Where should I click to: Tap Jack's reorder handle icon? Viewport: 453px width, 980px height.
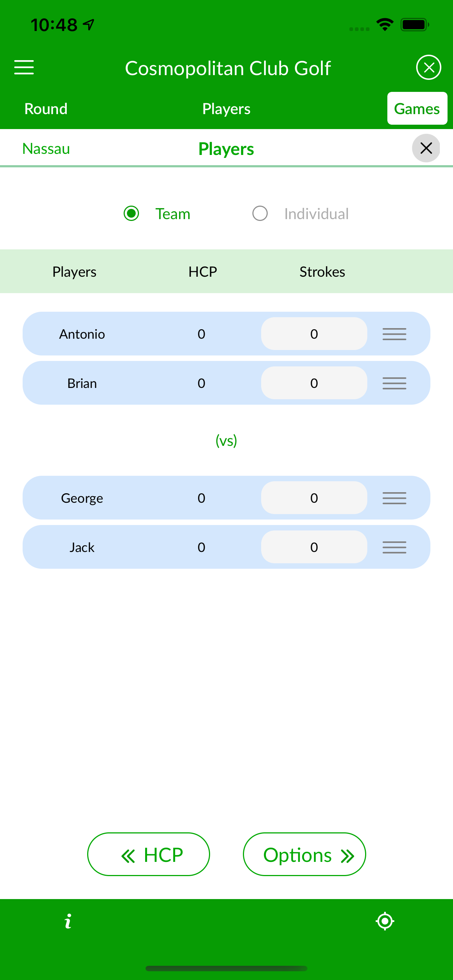(394, 547)
